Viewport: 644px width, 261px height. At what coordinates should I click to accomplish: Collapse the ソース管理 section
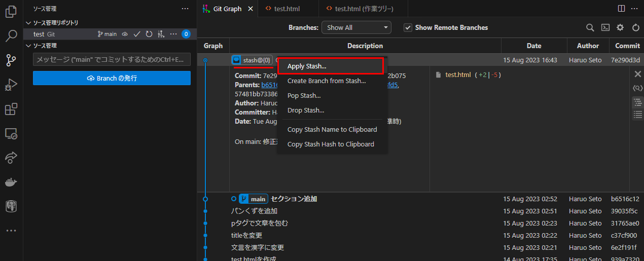(110, 46)
